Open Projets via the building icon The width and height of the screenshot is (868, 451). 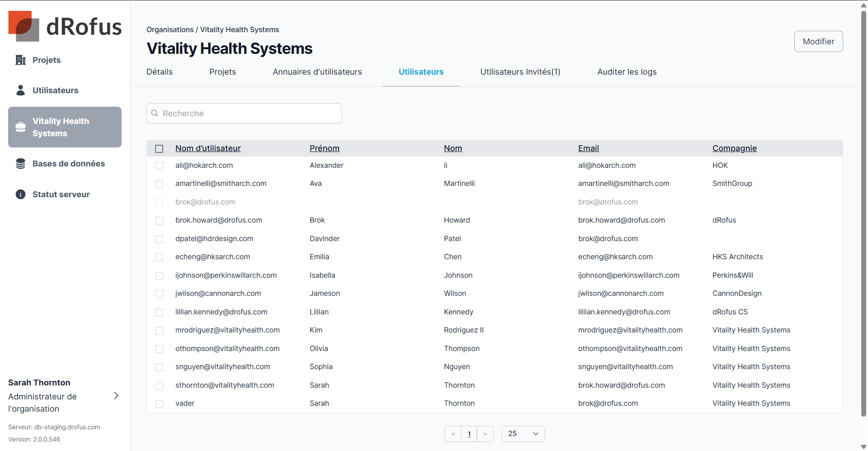(20, 60)
